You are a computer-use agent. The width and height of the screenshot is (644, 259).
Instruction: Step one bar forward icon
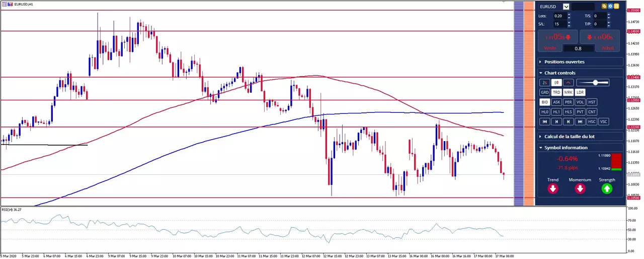point(569,121)
